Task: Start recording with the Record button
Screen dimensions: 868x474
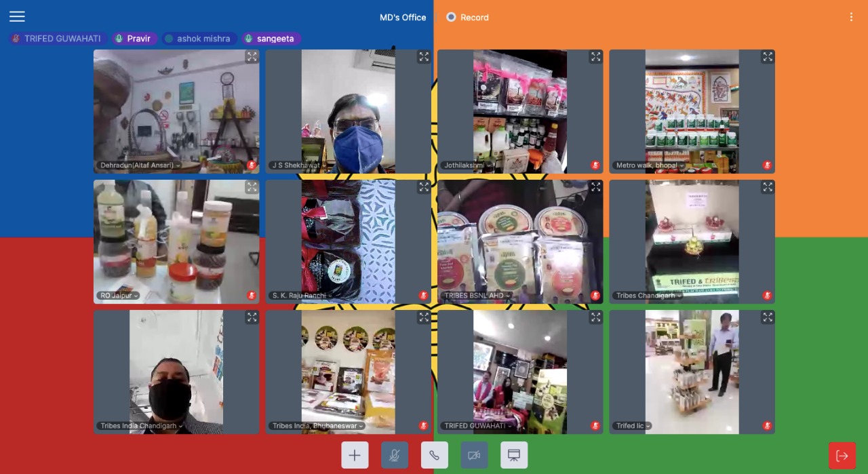Action: pos(468,17)
